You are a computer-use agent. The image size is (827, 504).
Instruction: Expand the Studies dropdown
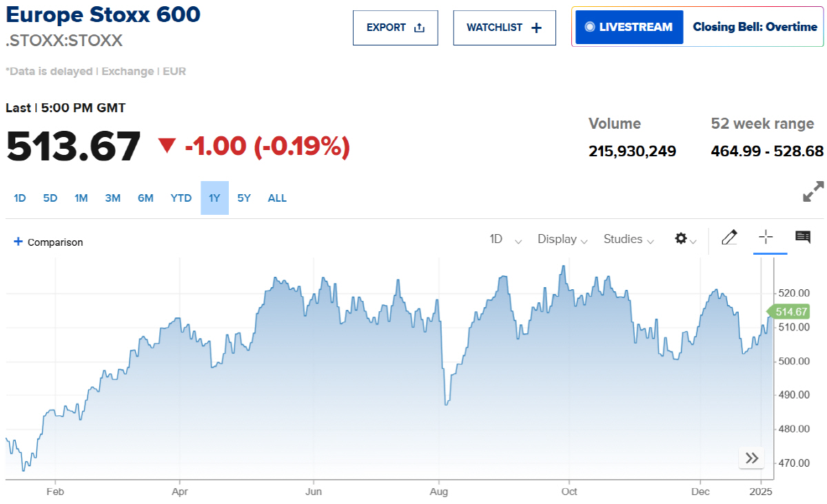click(x=627, y=239)
